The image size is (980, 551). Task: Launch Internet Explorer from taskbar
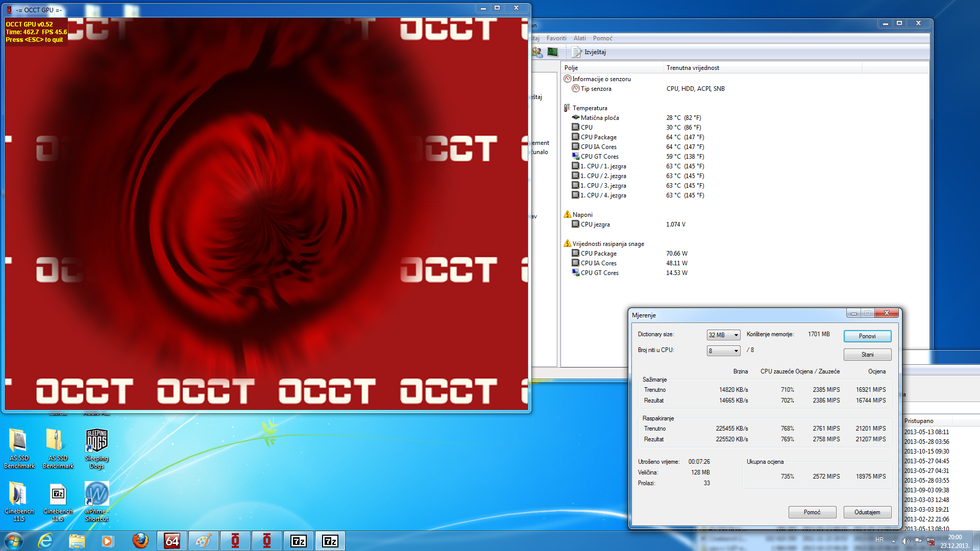(46, 541)
